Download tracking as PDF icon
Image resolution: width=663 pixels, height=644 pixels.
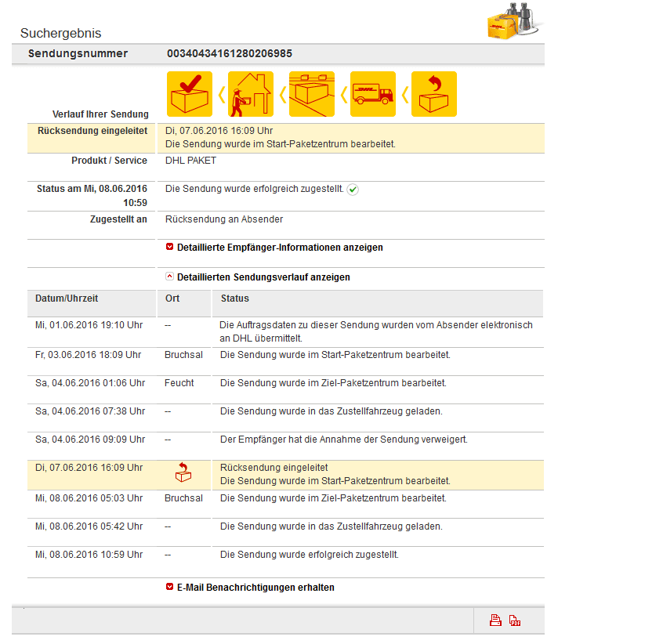[x=515, y=620]
